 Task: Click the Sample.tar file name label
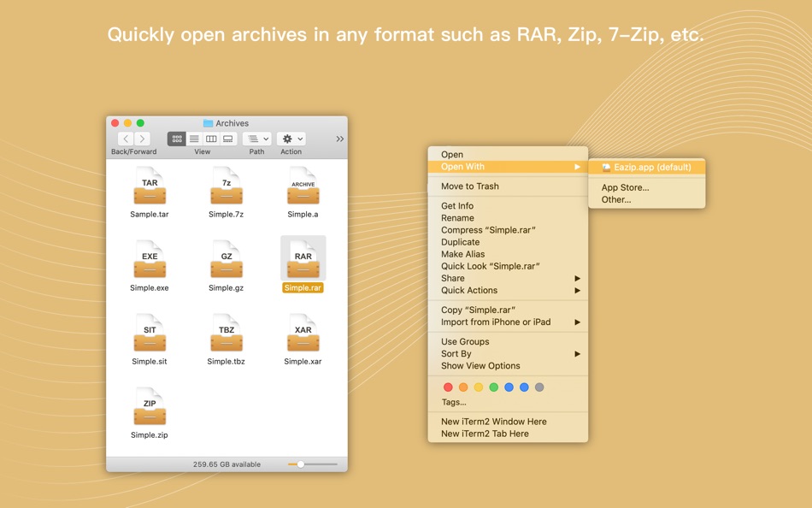pyautogui.click(x=149, y=214)
